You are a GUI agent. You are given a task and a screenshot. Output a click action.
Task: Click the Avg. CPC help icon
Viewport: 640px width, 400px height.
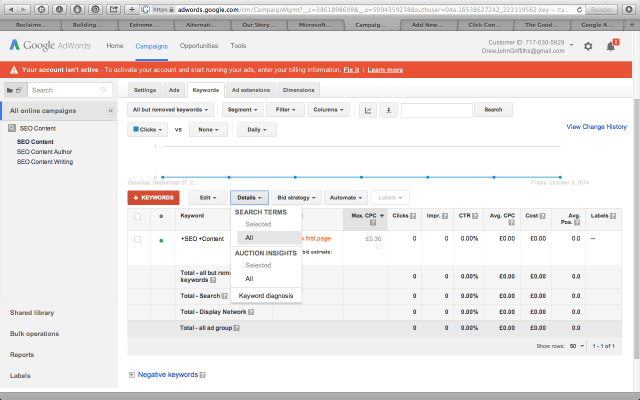click(511, 222)
